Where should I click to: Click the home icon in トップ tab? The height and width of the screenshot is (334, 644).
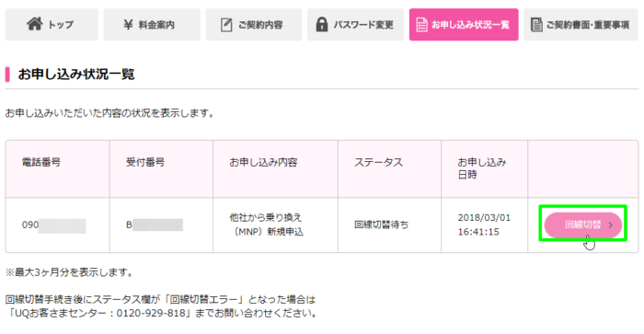pyautogui.click(x=35, y=24)
